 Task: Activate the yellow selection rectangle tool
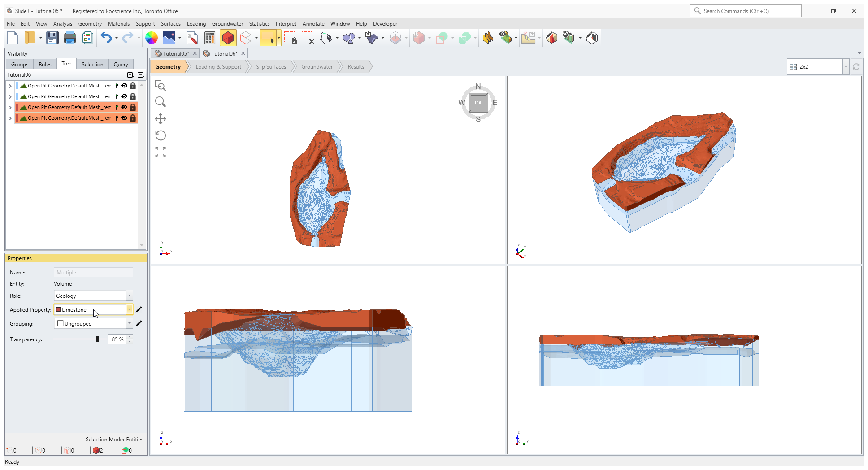click(268, 38)
